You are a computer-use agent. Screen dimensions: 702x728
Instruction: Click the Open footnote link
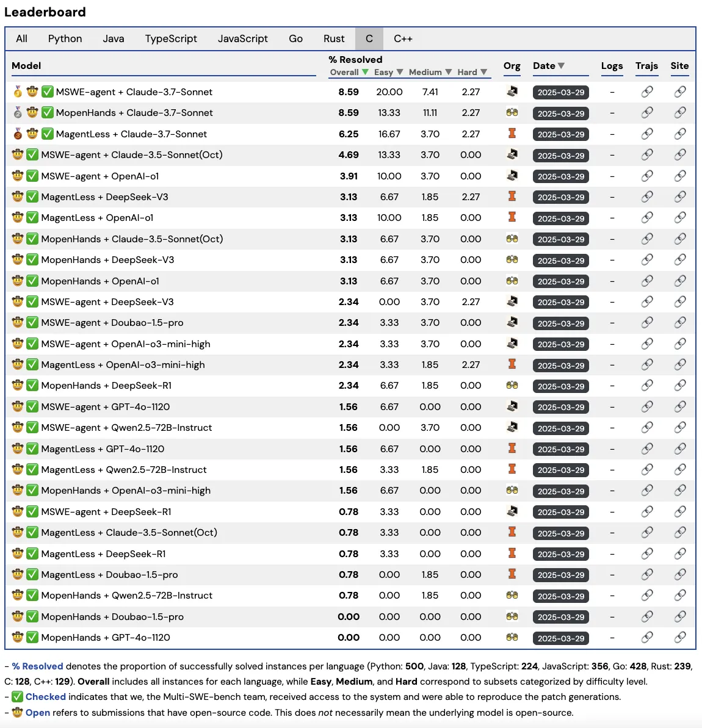pos(38,713)
